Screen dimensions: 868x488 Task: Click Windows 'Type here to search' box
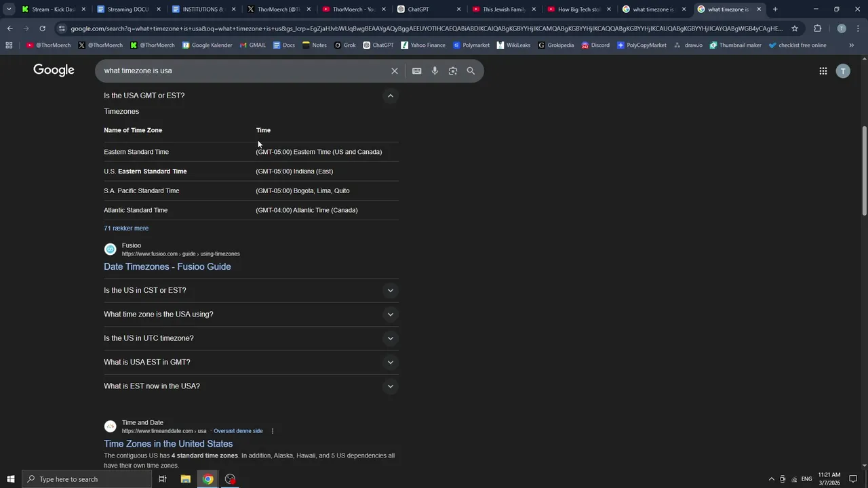[86, 479]
